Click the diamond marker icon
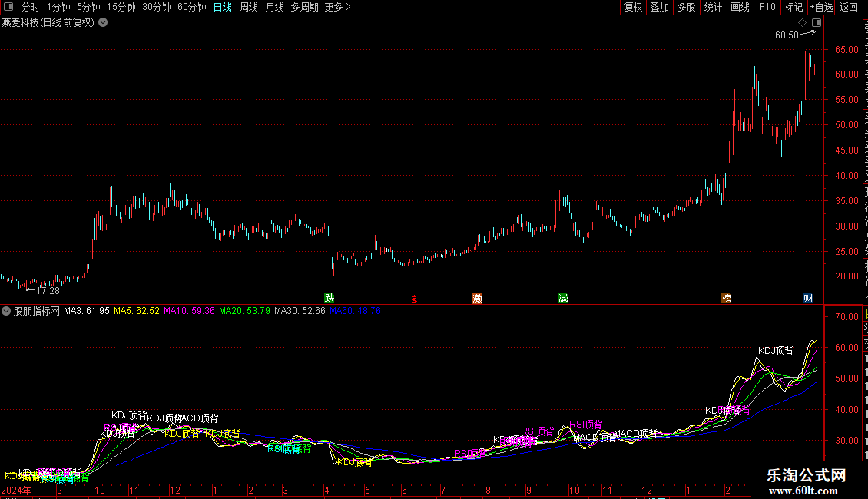The height and width of the screenshot is (499, 868). (x=802, y=23)
